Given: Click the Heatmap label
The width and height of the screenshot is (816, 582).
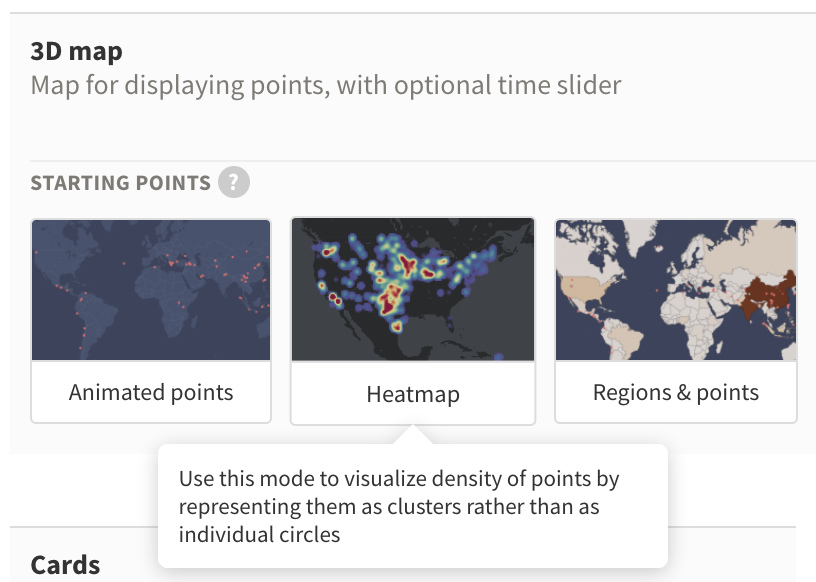Looking at the screenshot, I should [x=413, y=394].
